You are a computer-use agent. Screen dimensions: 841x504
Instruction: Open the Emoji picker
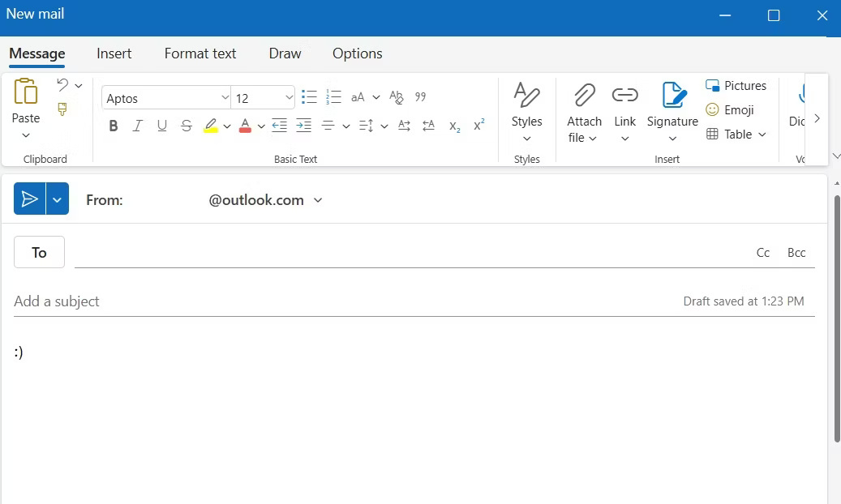(729, 110)
